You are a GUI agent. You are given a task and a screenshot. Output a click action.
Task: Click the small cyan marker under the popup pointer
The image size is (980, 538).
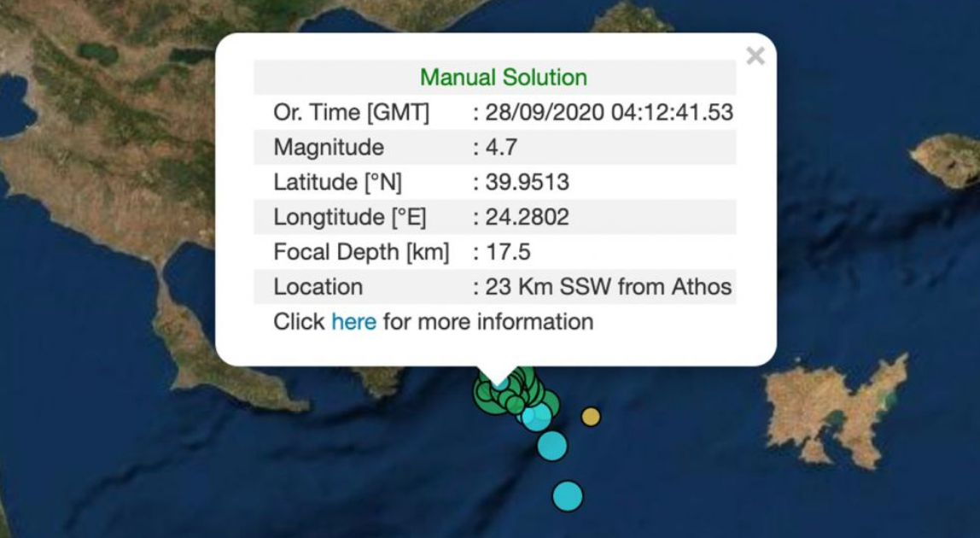[x=500, y=383]
